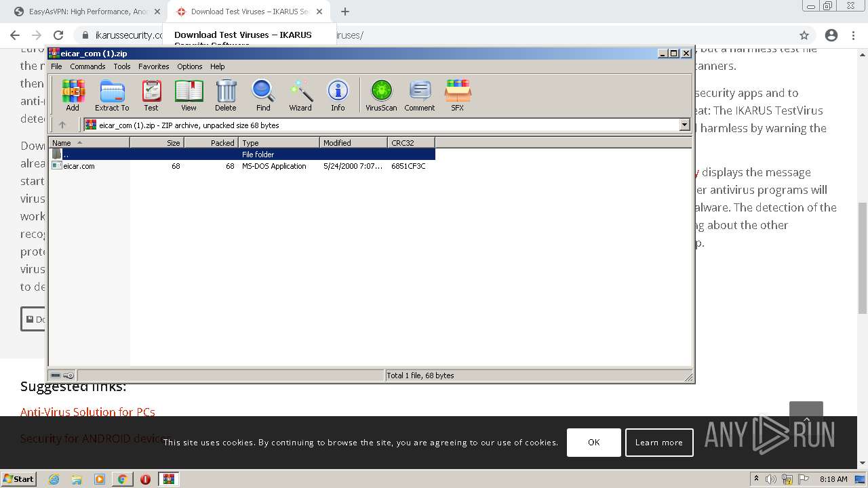Screen dimensions: 868x488
Task: Open the Favorites menu
Action: [154, 66]
